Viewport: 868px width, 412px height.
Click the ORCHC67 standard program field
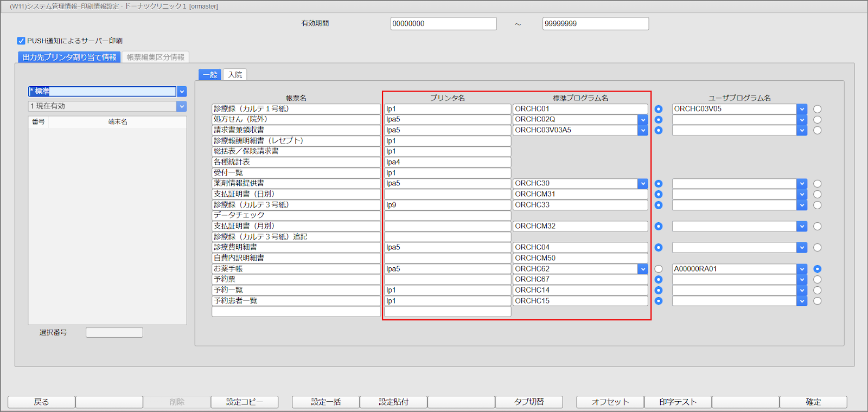(580, 279)
